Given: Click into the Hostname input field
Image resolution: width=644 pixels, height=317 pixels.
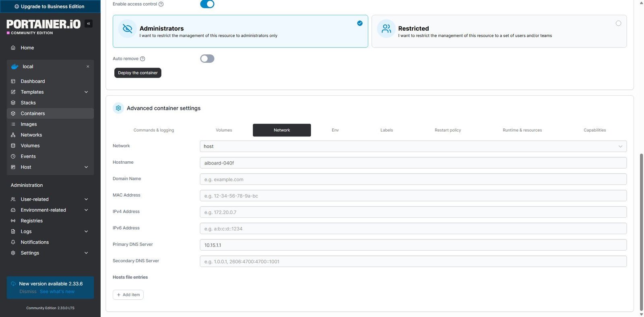Looking at the screenshot, I should 413,163.
